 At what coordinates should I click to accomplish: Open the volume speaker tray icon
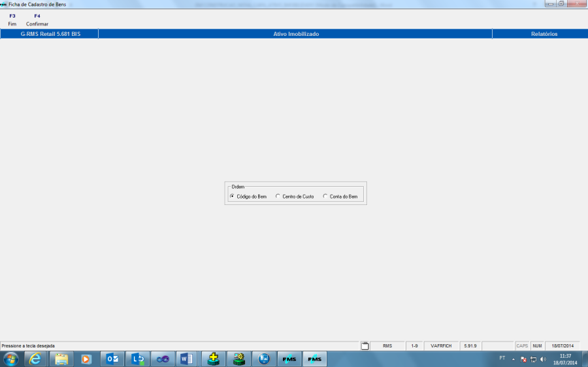[x=543, y=359]
